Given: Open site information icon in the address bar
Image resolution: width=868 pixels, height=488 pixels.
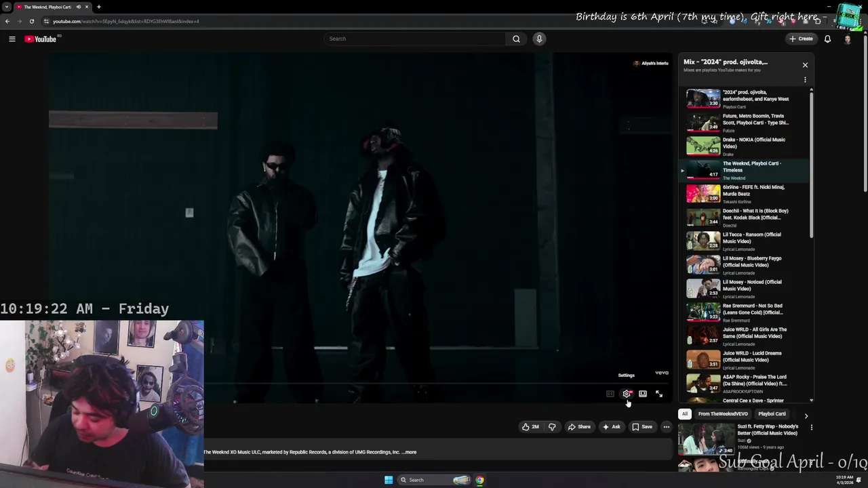Looking at the screenshot, I should (47, 21).
